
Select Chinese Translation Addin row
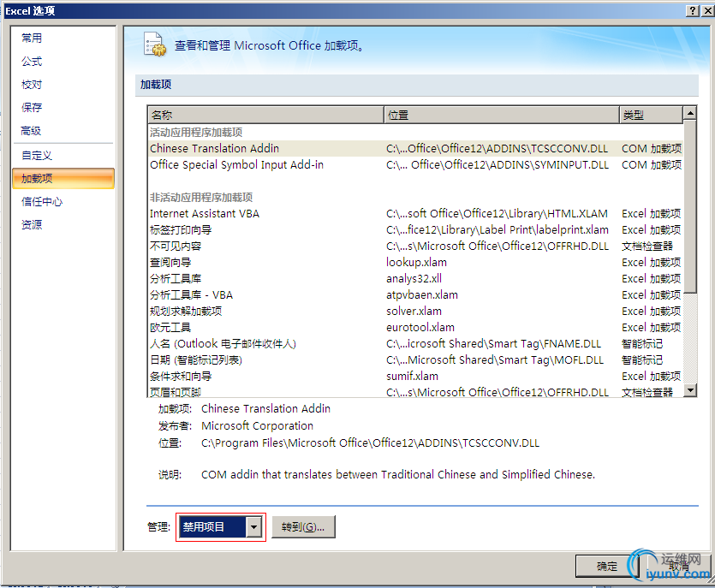click(415, 149)
